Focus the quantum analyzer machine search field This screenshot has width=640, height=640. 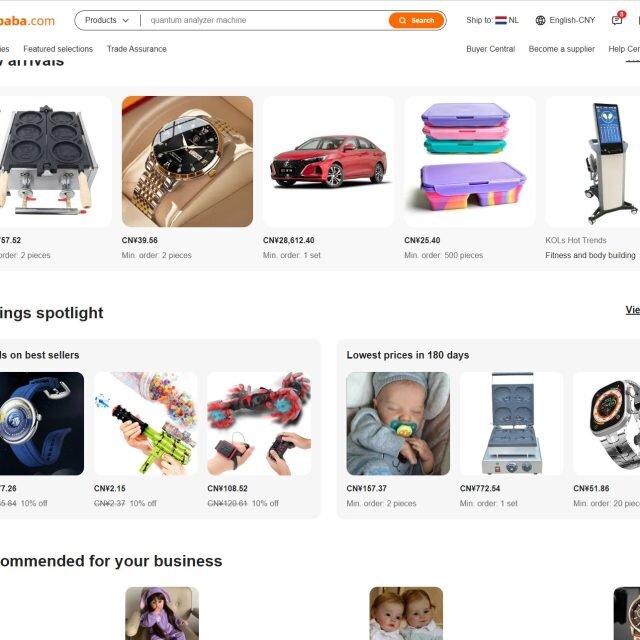pyautogui.click(x=265, y=20)
